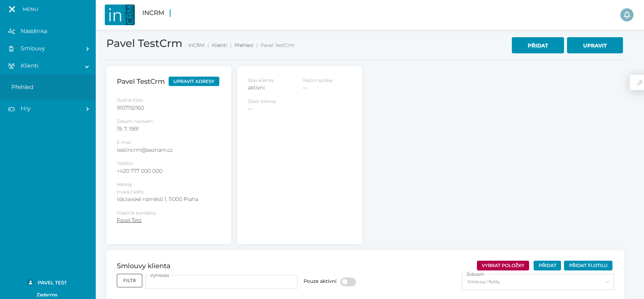The image size is (644, 299).
Task: Click the Nástěnka dashboard icon
Action: [12, 32]
